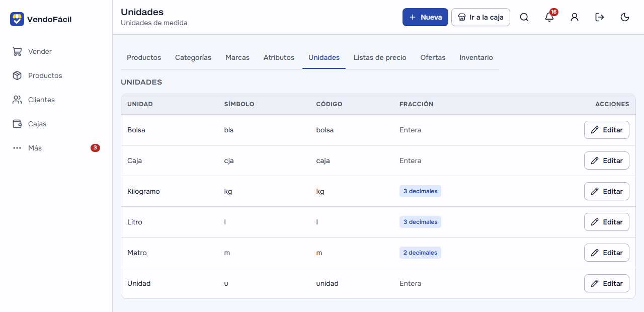Click the 2 decimales badge
644x312 pixels.
420,253
